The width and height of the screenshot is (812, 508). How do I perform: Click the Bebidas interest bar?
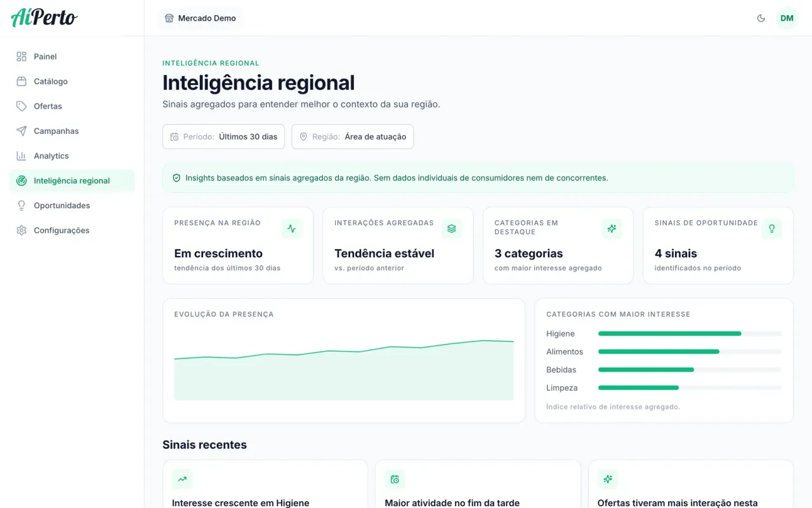pyautogui.click(x=690, y=370)
